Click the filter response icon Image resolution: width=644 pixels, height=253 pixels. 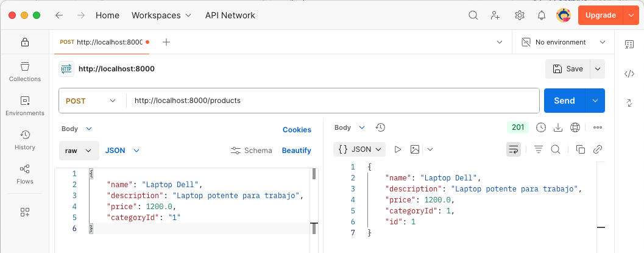coord(539,149)
